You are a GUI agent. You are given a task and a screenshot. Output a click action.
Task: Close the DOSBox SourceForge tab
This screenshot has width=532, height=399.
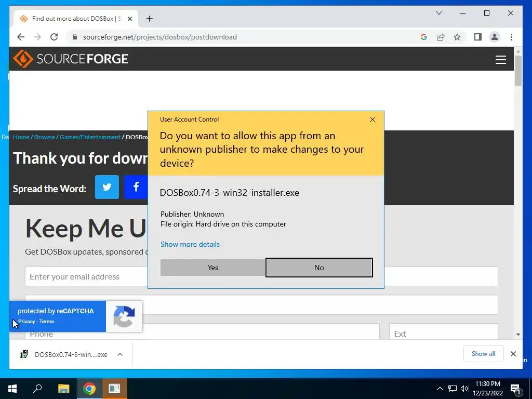129,19
